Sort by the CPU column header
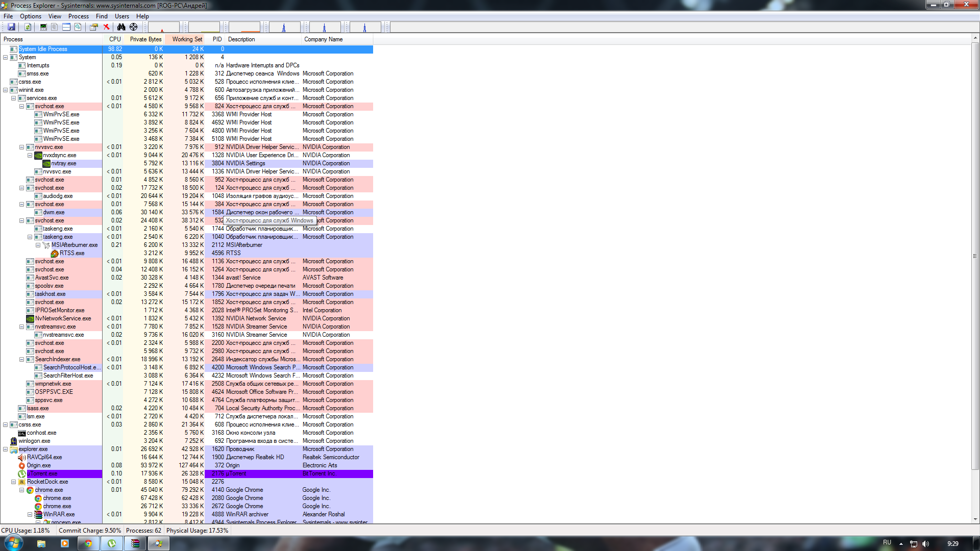This screenshot has height=551, width=980. [114, 39]
